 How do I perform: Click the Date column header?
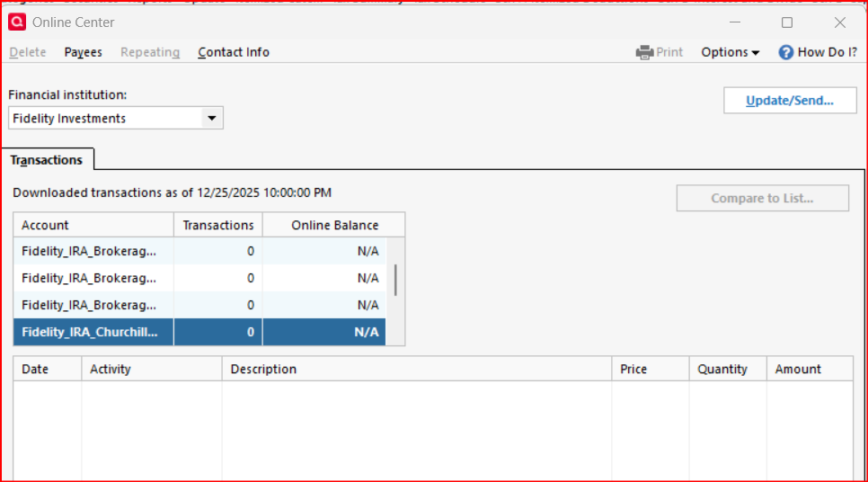click(x=48, y=369)
